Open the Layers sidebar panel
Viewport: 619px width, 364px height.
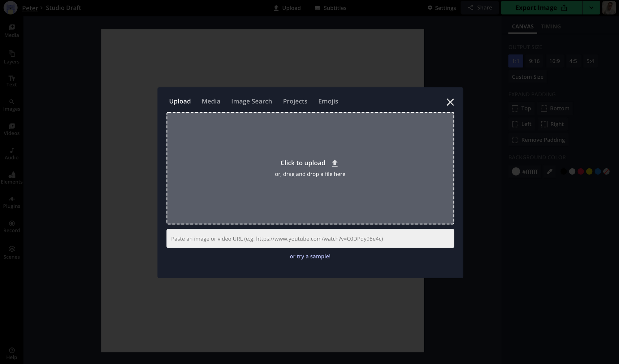(x=11, y=57)
